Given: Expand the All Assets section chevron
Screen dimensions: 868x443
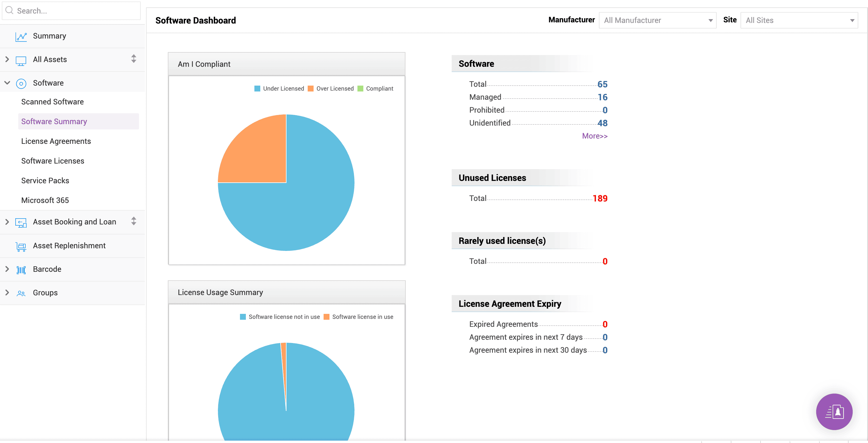Looking at the screenshot, I should 7,59.
